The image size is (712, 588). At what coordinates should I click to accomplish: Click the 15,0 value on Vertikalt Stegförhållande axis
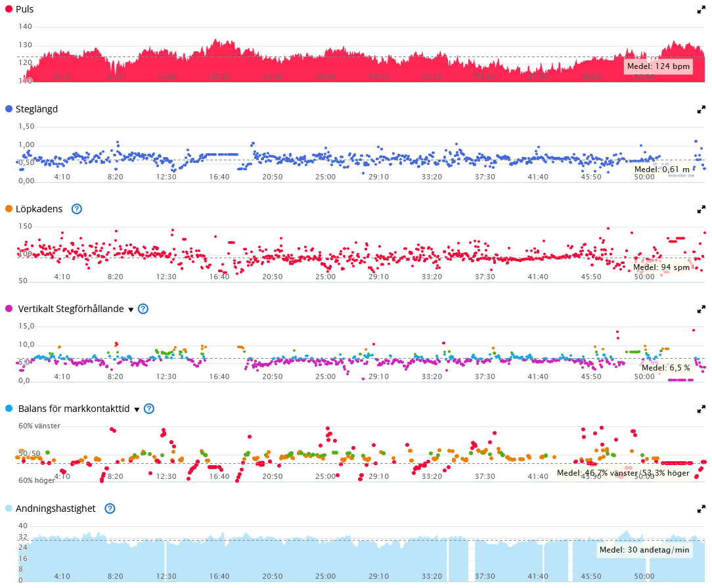pyautogui.click(x=26, y=326)
